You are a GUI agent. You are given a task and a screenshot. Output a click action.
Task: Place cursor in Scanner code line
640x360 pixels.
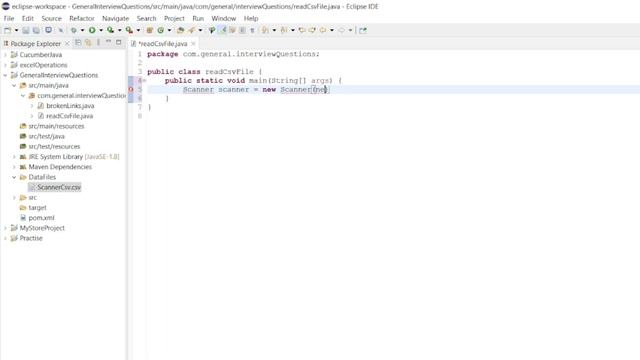256,89
